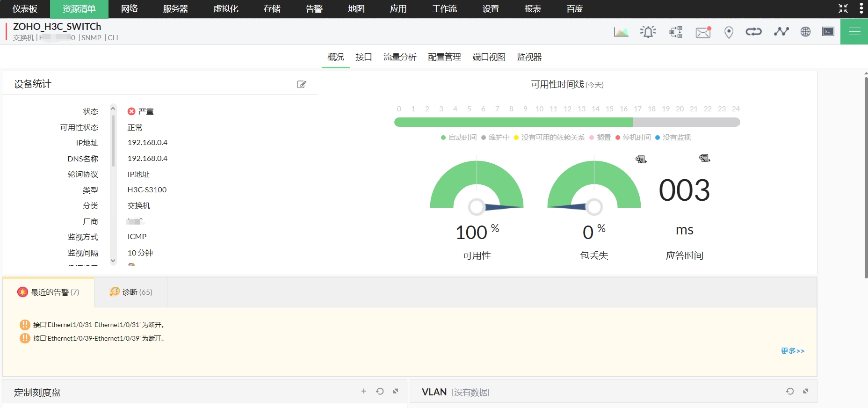The width and height of the screenshot is (868, 408).
Task: Switch to the 端口视图 tab
Action: click(489, 57)
